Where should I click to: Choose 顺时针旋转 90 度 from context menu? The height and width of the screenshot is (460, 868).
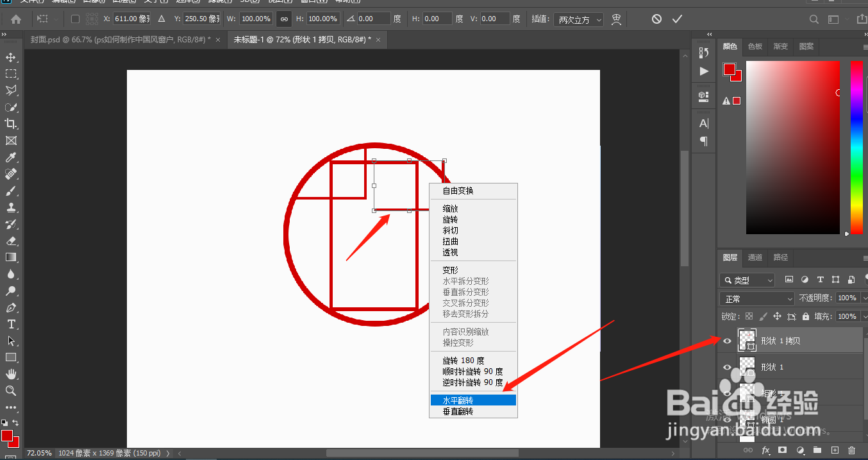473,371
